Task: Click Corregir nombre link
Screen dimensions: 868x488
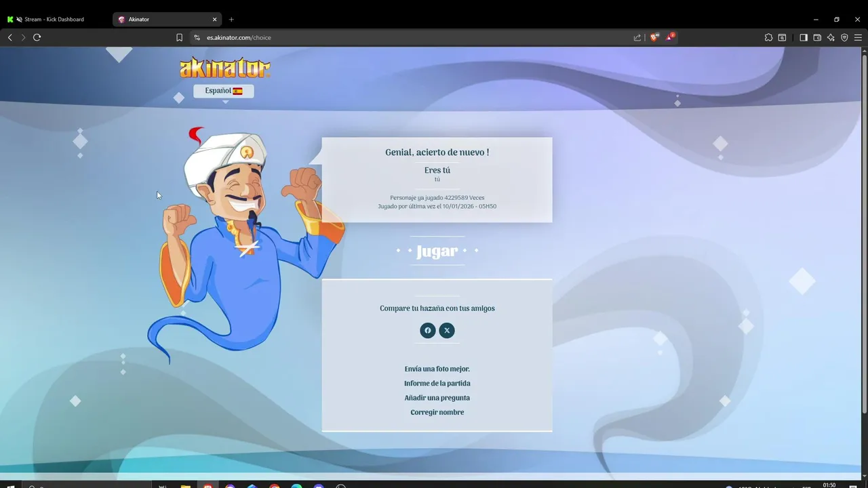Action: pyautogui.click(x=437, y=412)
